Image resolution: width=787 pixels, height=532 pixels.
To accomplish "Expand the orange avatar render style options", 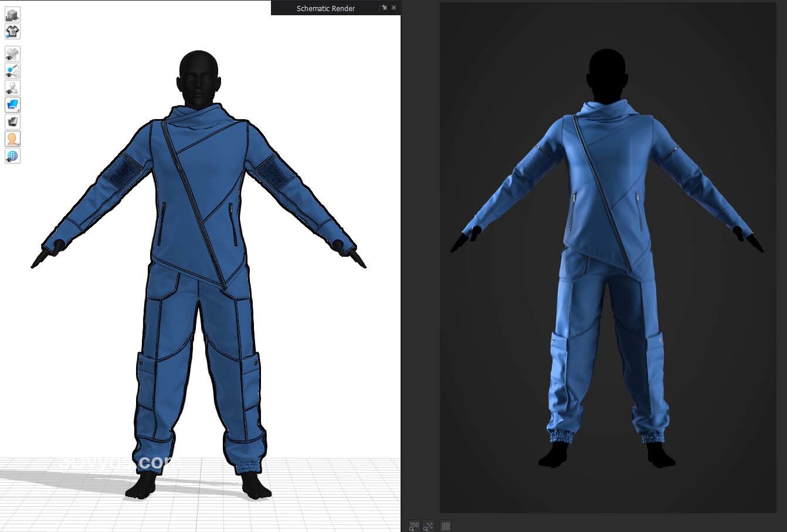I will point(12,139).
